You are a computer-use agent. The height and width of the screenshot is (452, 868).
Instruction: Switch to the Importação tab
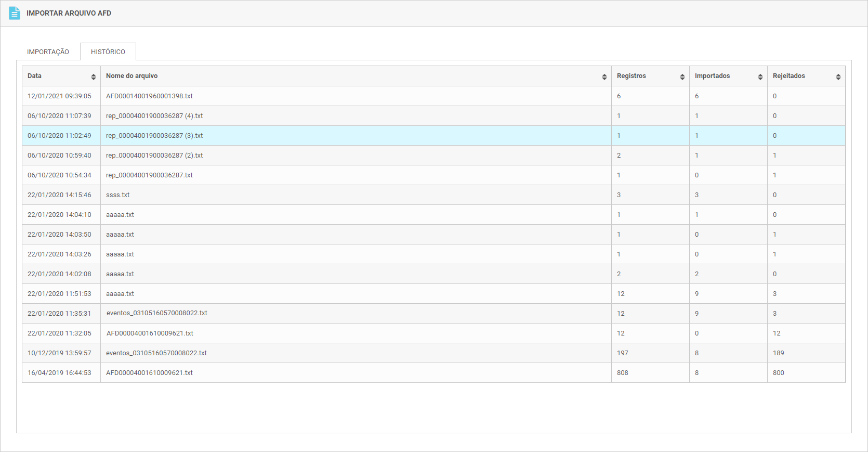[x=48, y=52]
